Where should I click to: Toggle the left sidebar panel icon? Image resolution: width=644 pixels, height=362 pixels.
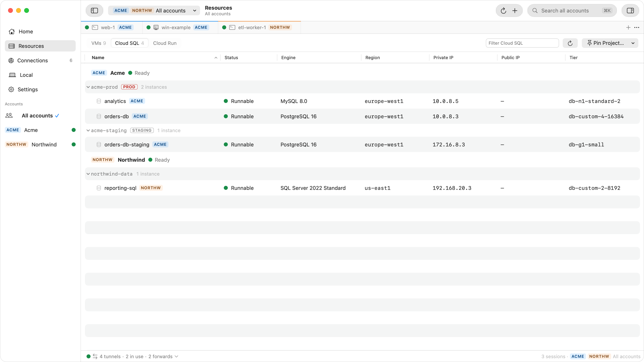point(94,10)
